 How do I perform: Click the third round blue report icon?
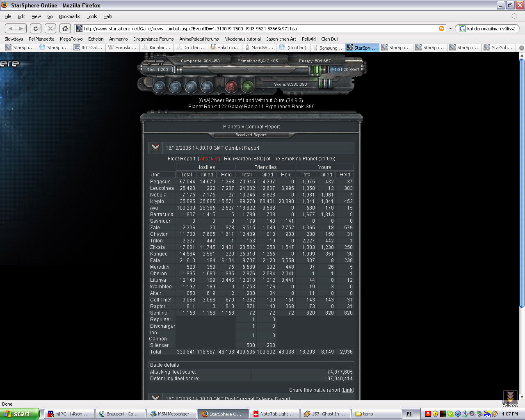[191, 87]
